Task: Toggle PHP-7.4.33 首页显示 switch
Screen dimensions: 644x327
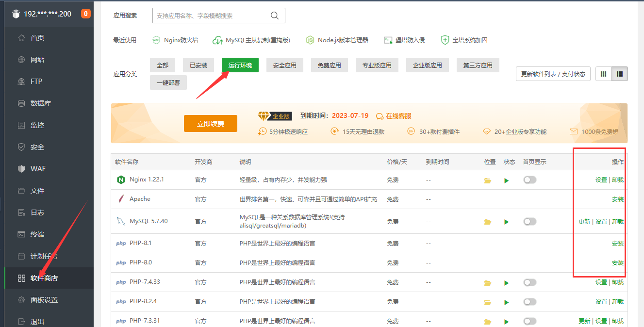Action: (x=530, y=282)
